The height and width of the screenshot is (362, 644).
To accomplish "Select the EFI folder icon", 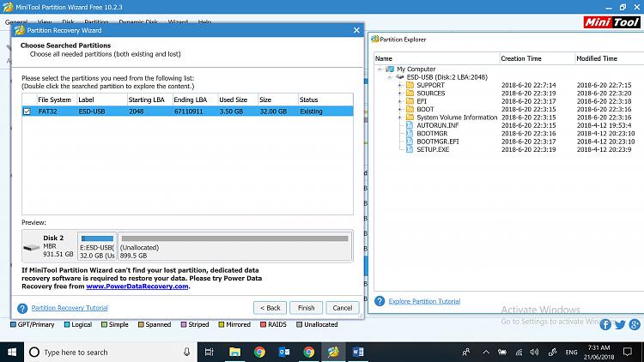I will 410,101.
